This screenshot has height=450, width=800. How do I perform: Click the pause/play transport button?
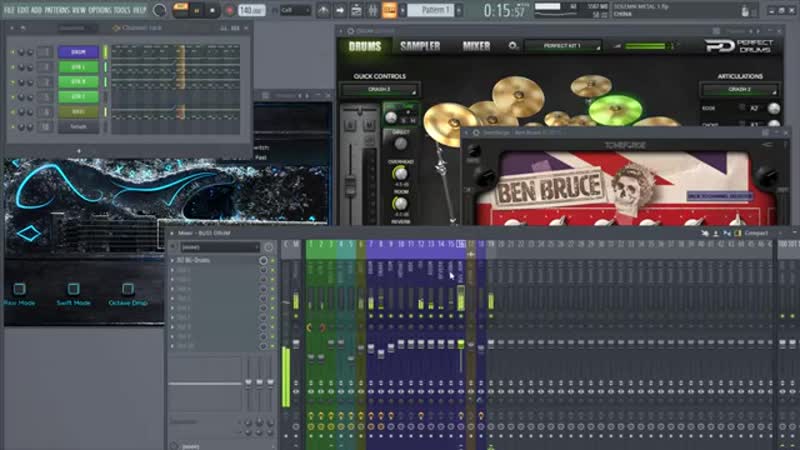(x=196, y=10)
